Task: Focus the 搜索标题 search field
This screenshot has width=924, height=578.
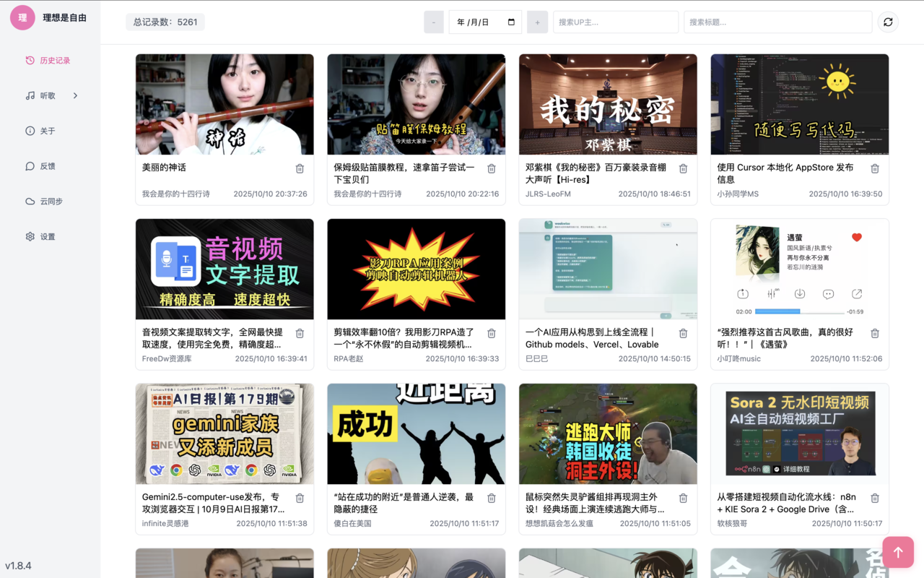Action: [778, 22]
